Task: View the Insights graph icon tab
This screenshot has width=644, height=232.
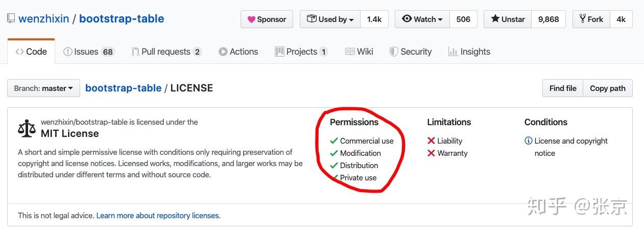Action: click(453, 52)
